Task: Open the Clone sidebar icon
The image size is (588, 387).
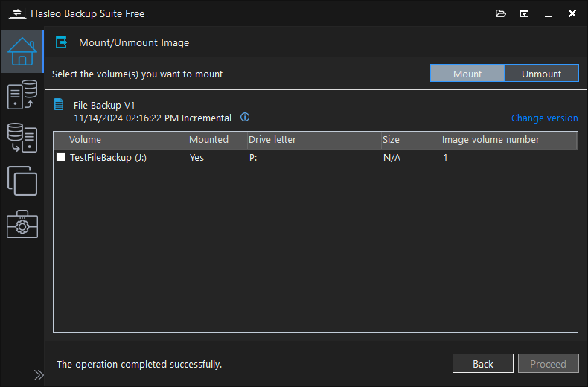Action: tap(22, 181)
